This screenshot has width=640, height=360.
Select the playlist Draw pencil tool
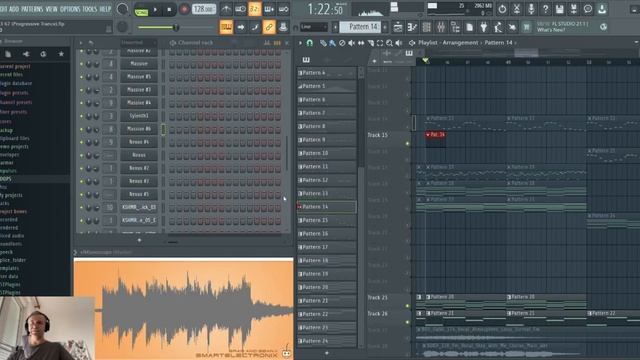pos(323,43)
